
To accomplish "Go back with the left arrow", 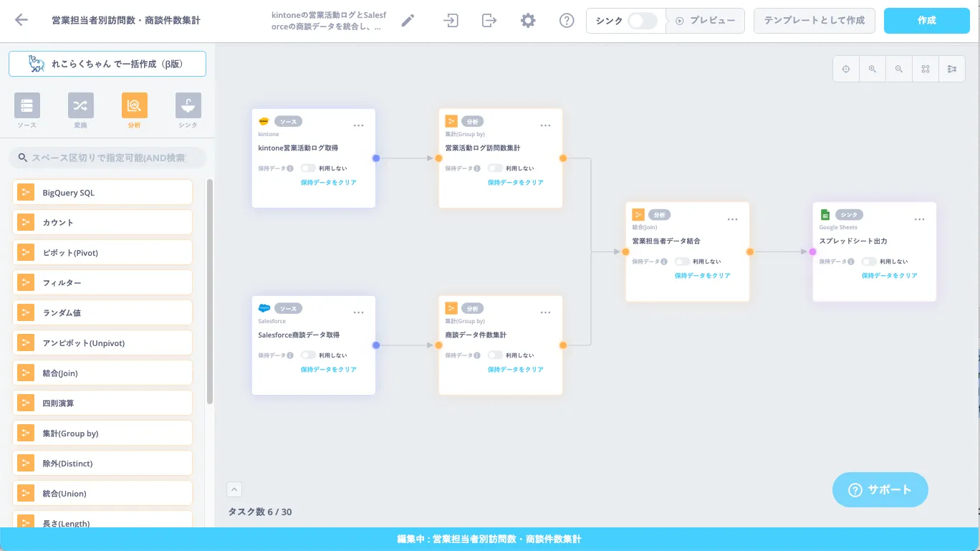I will 21,20.
